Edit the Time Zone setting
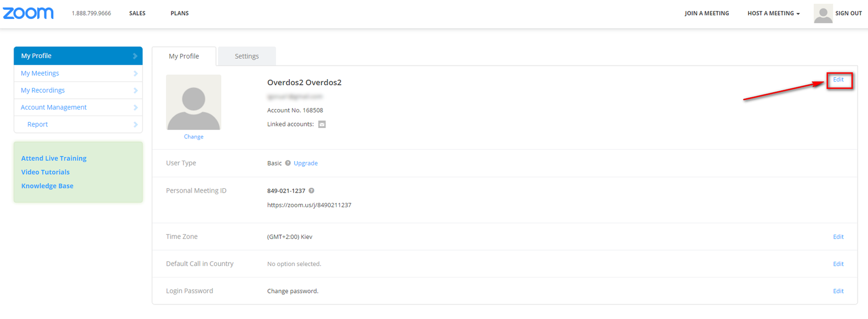The image size is (868, 319). (x=839, y=237)
